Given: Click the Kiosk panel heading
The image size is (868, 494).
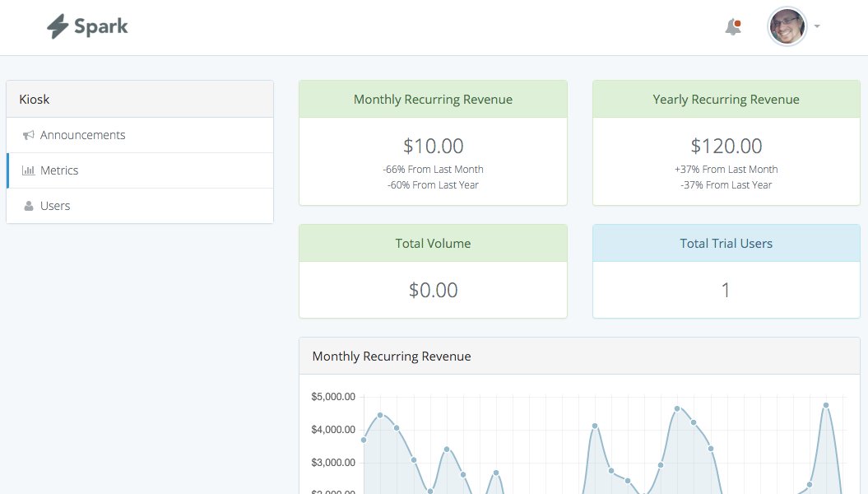Looking at the screenshot, I should (34, 99).
